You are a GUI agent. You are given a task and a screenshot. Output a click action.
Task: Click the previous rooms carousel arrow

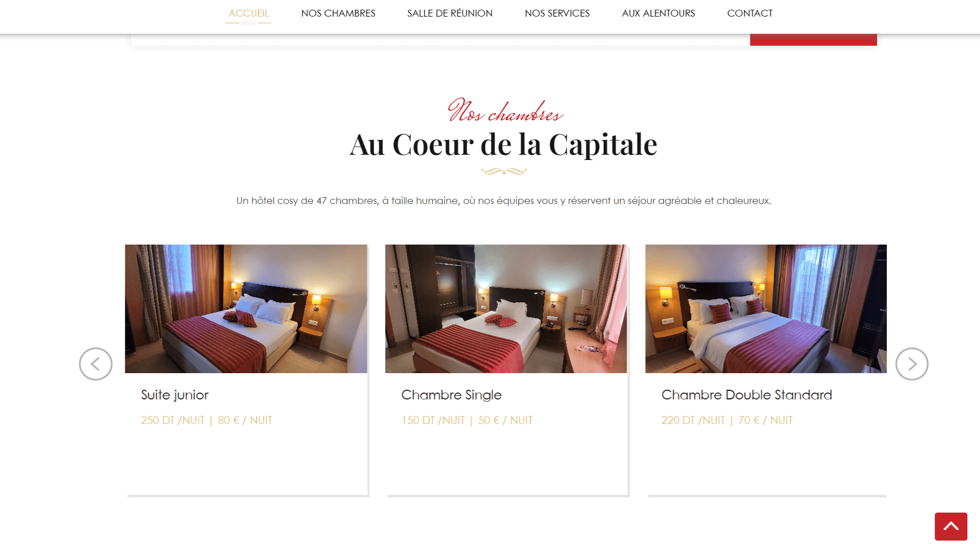point(95,364)
